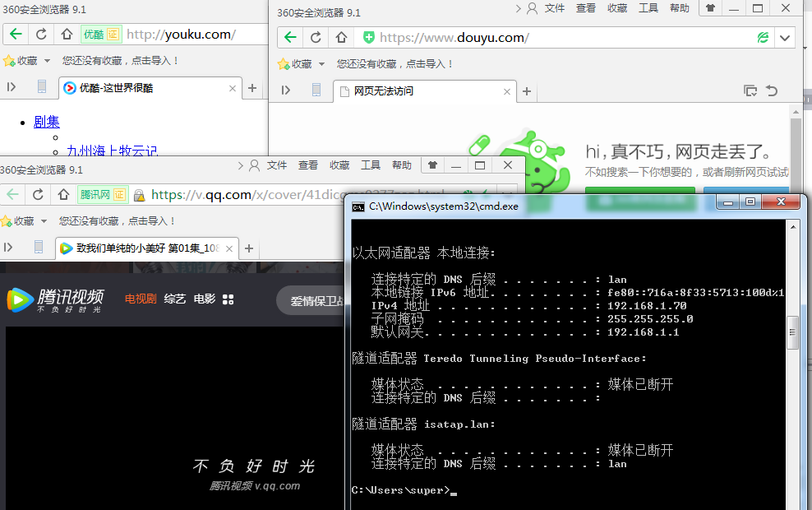Click cmd window scrollbar thumb
Viewport: 812px width, 510px height.
(x=792, y=332)
